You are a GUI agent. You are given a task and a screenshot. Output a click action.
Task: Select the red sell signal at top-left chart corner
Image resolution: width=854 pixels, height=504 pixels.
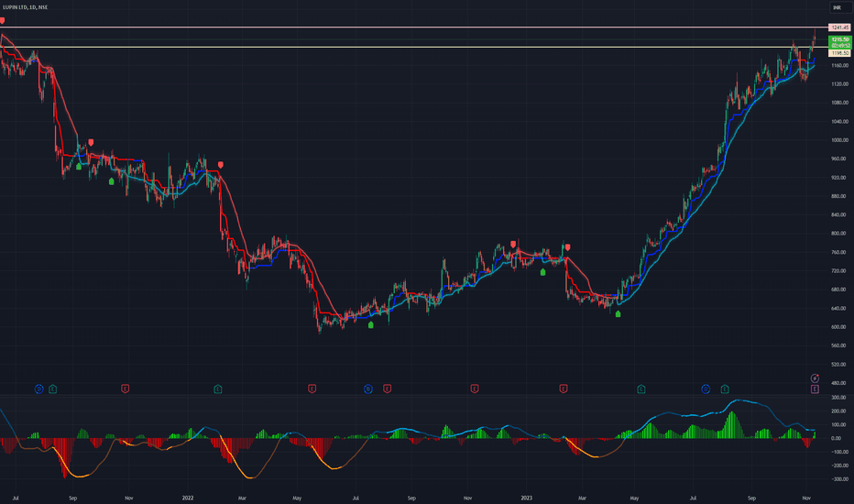click(2, 21)
